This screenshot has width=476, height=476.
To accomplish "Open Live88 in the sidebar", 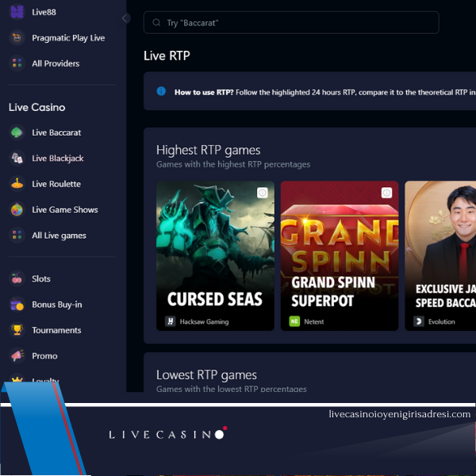I will 44,12.
